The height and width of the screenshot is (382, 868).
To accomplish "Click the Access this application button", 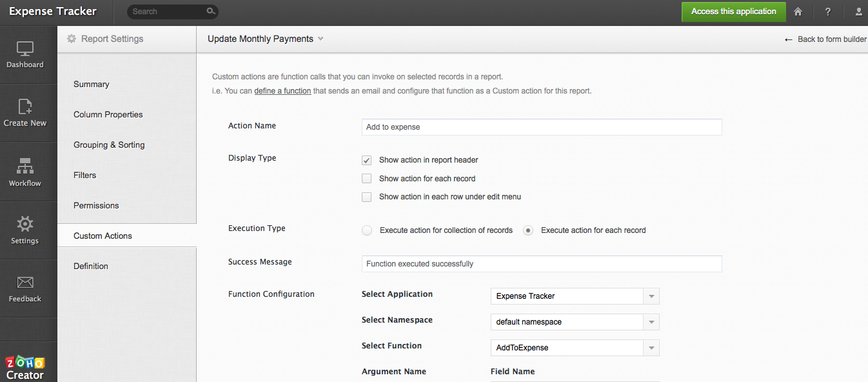I will pos(733,12).
